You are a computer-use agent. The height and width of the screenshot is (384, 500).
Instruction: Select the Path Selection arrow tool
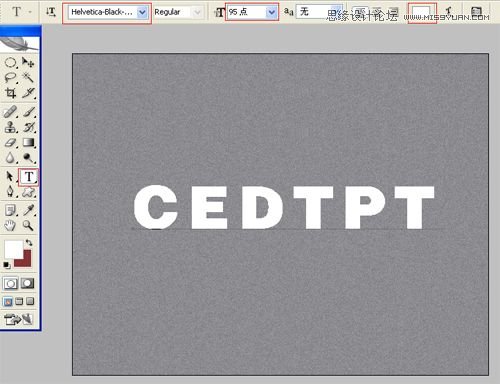[10, 176]
